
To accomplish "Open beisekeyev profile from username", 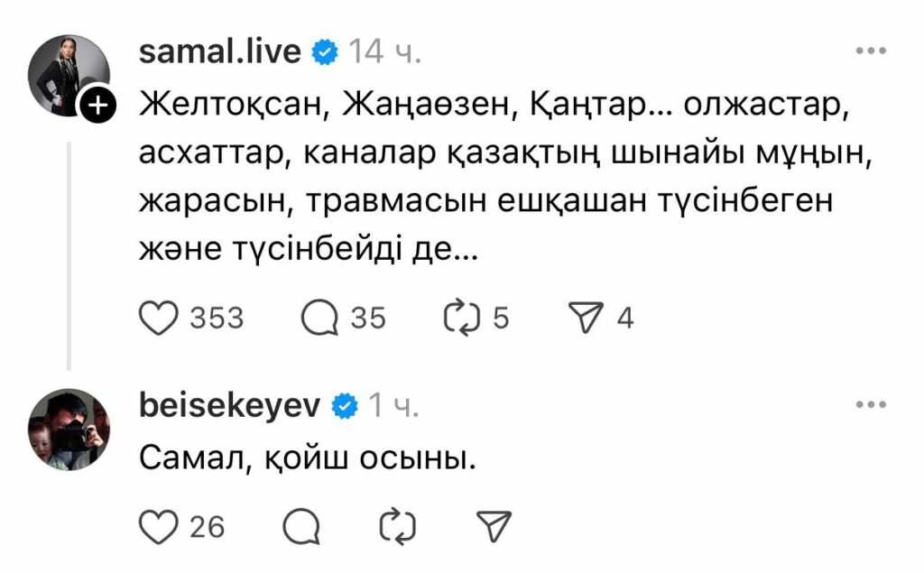I will pyautogui.click(x=230, y=406).
